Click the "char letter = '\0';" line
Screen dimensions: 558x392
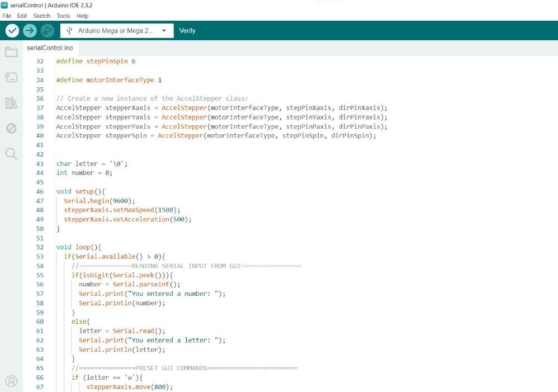[92, 164]
